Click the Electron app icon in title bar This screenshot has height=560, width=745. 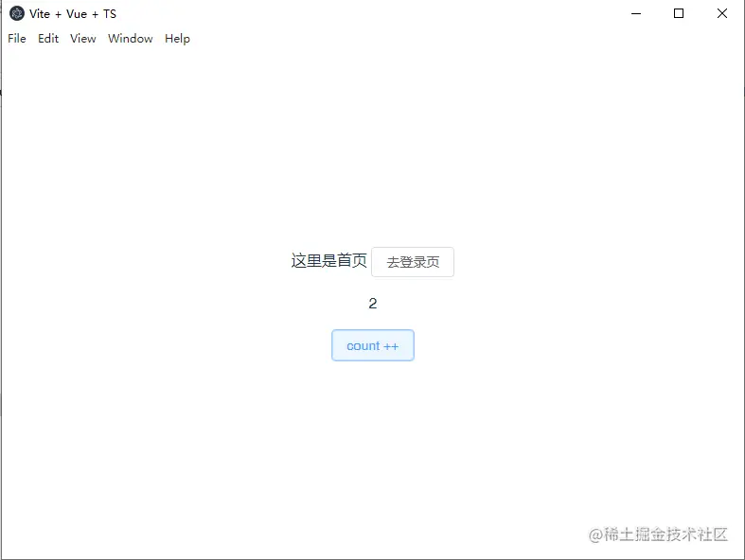pyautogui.click(x=17, y=14)
